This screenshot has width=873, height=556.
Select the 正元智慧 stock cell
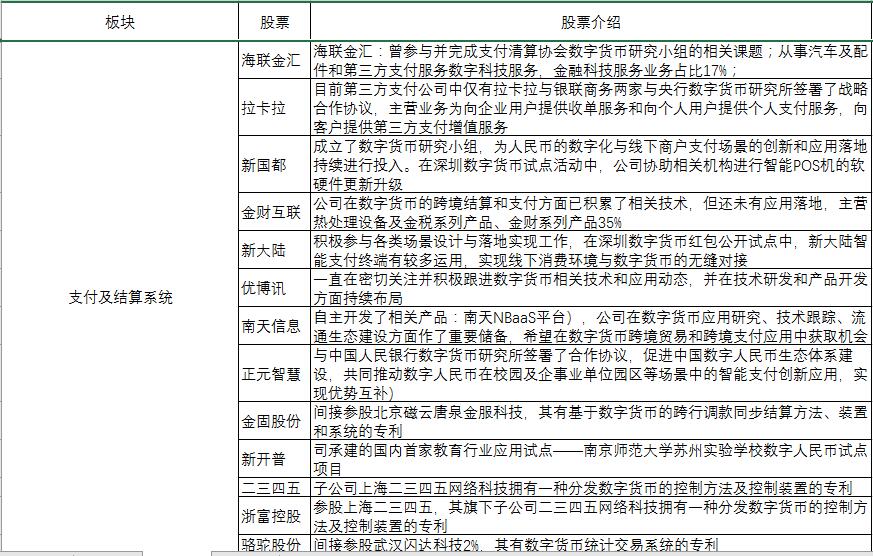274,372
